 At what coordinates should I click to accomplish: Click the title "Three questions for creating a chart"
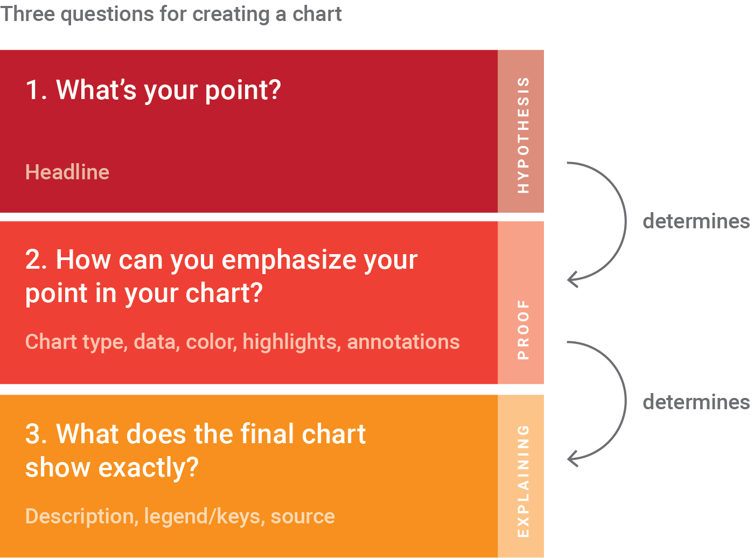pyautogui.click(x=171, y=14)
